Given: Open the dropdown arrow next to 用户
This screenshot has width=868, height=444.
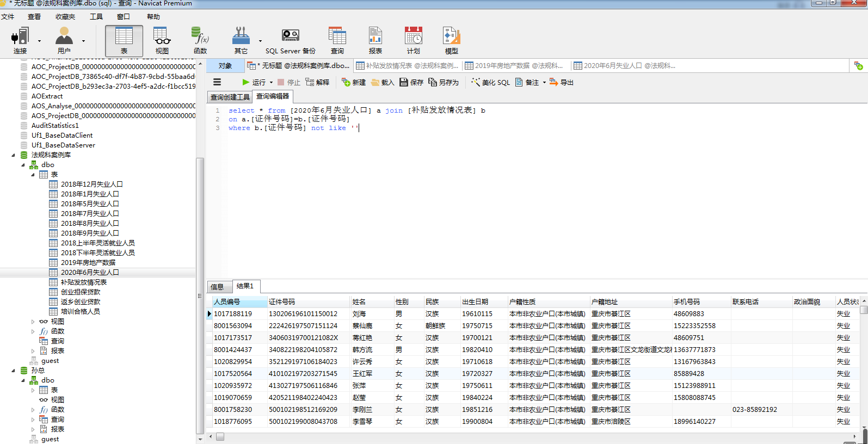Looking at the screenshot, I should click(83, 41).
